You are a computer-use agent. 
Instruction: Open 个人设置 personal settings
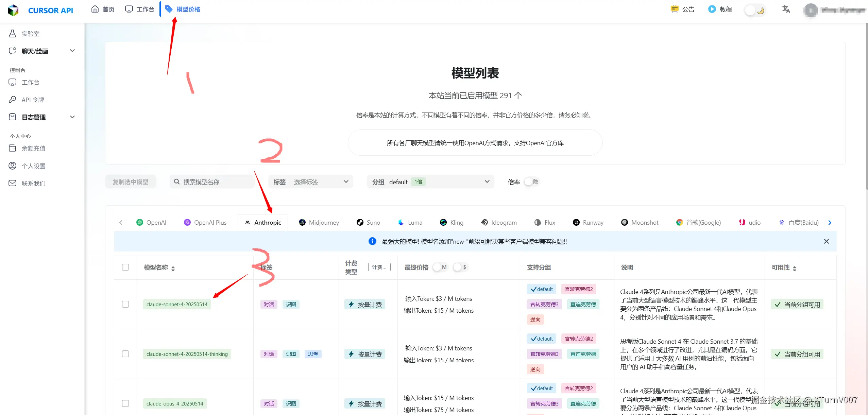[x=33, y=166]
